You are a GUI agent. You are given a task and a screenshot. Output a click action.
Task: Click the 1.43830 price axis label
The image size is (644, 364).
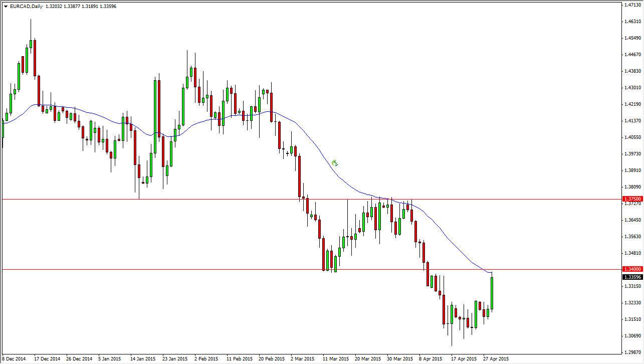633,71
